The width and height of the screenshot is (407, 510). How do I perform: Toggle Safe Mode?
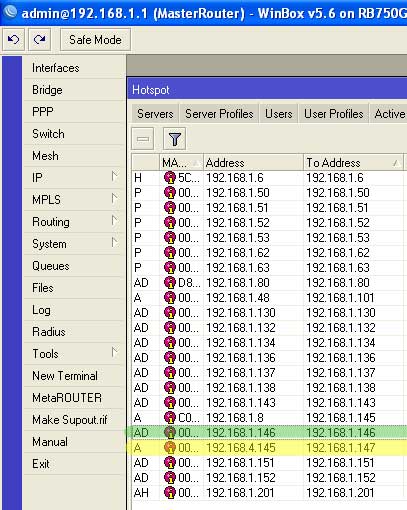(x=95, y=40)
